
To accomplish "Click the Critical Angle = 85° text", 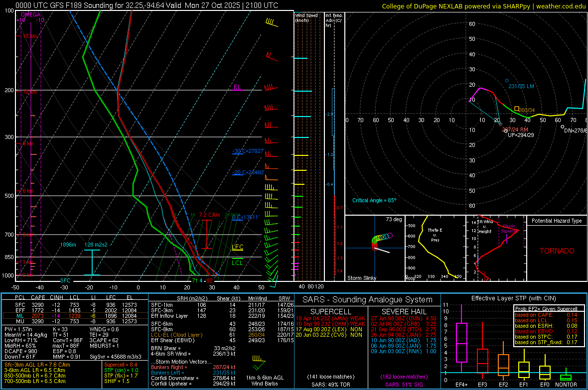I will pos(374,200).
